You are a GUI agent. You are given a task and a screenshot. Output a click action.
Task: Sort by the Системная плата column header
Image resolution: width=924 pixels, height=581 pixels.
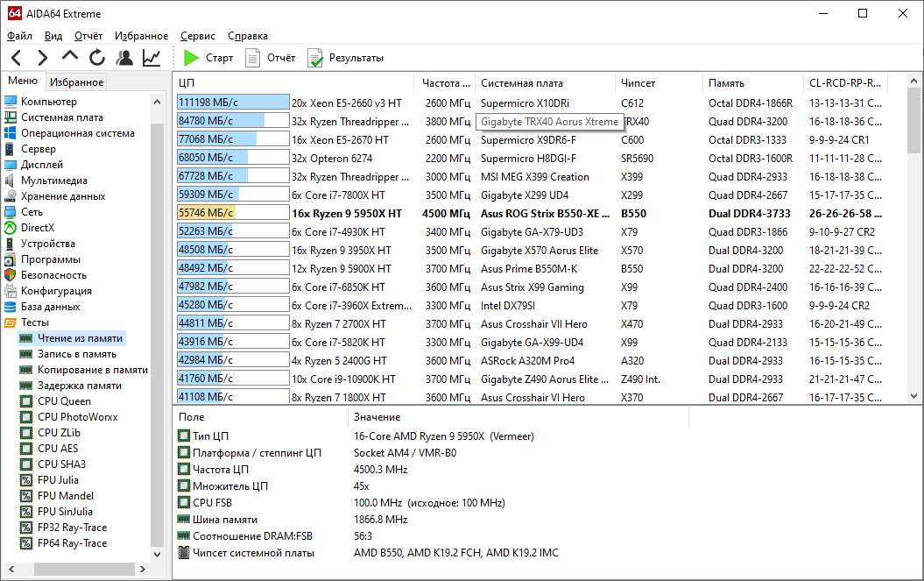[545, 83]
